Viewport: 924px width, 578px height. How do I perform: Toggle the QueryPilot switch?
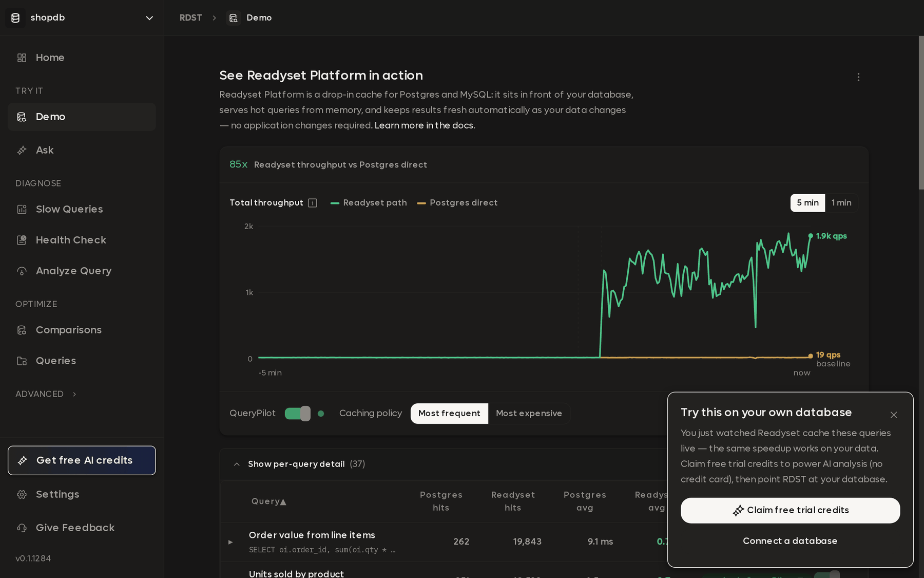click(x=298, y=414)
